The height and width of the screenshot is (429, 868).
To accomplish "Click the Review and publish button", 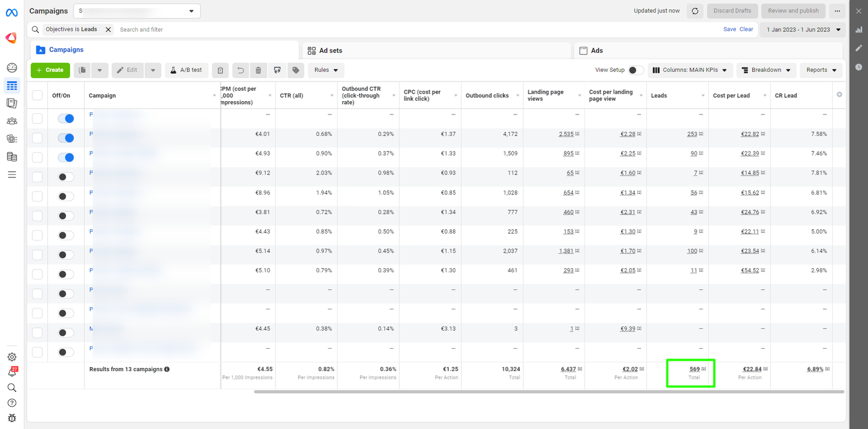I will tap(793, 11).
